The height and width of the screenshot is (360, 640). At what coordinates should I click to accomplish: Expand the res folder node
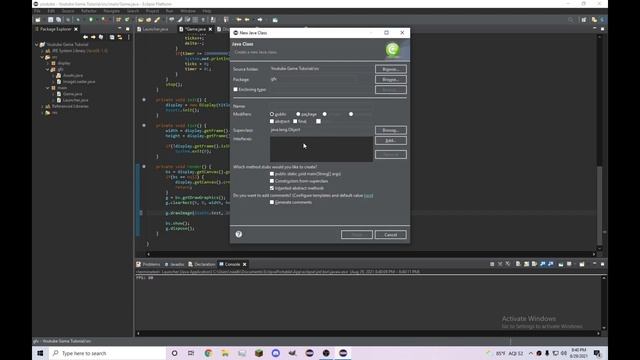tap(42, 113)
